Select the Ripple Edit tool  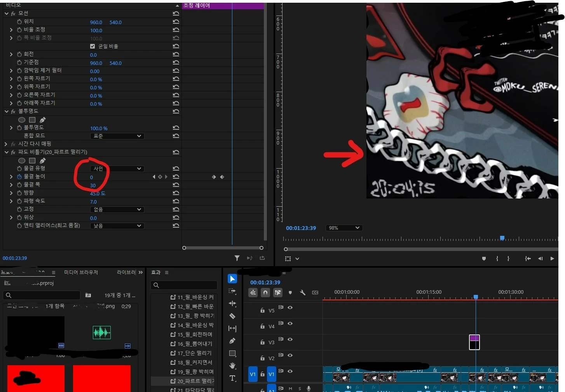[x=232, y=303]
